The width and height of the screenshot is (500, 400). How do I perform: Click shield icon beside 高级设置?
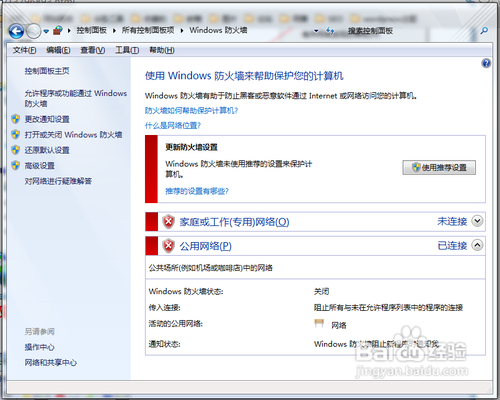pos(15,165)
